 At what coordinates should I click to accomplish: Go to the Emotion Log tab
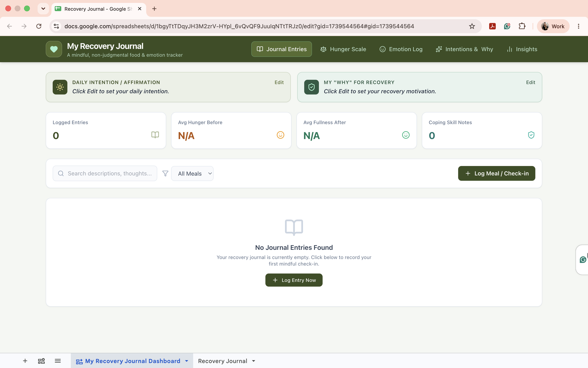(x=401, y=49)
